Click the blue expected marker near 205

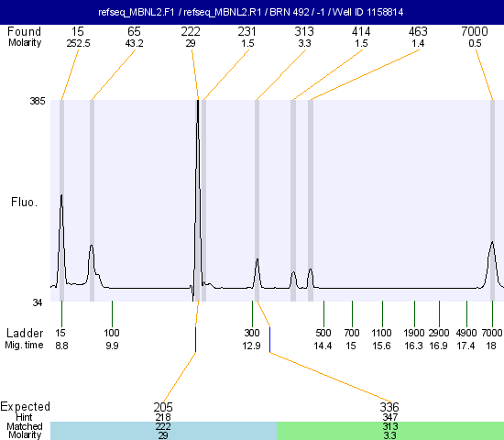195,340
